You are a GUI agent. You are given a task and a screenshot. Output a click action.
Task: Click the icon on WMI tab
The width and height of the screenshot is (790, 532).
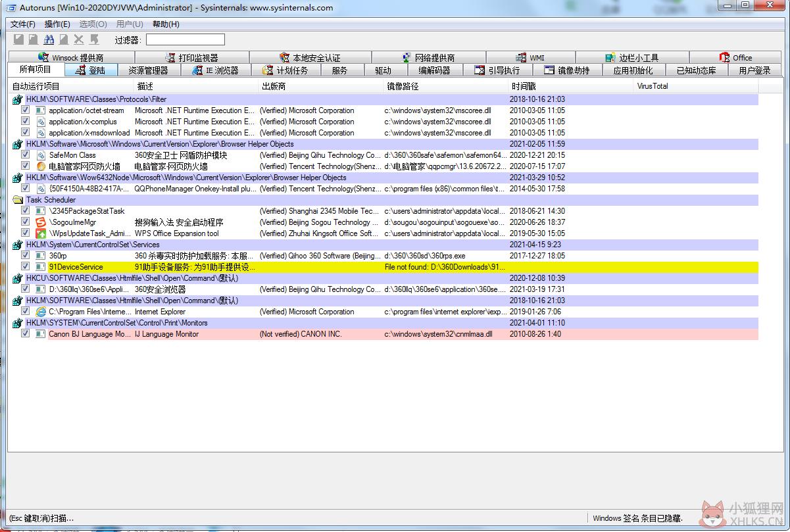click(521, 58)
